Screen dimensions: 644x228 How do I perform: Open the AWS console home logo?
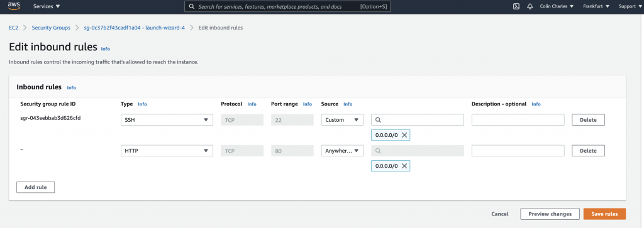point(14,6)
